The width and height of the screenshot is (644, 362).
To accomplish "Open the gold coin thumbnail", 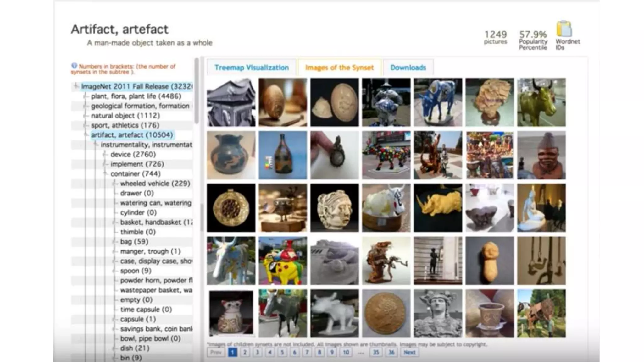I will [x=386, y=314].
